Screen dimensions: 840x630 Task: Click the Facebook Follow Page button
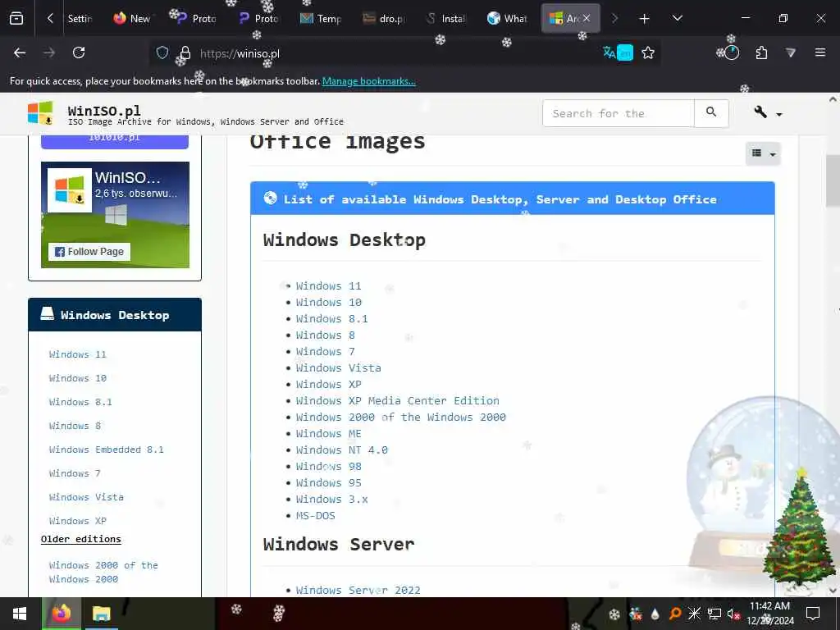pos(89,252)
